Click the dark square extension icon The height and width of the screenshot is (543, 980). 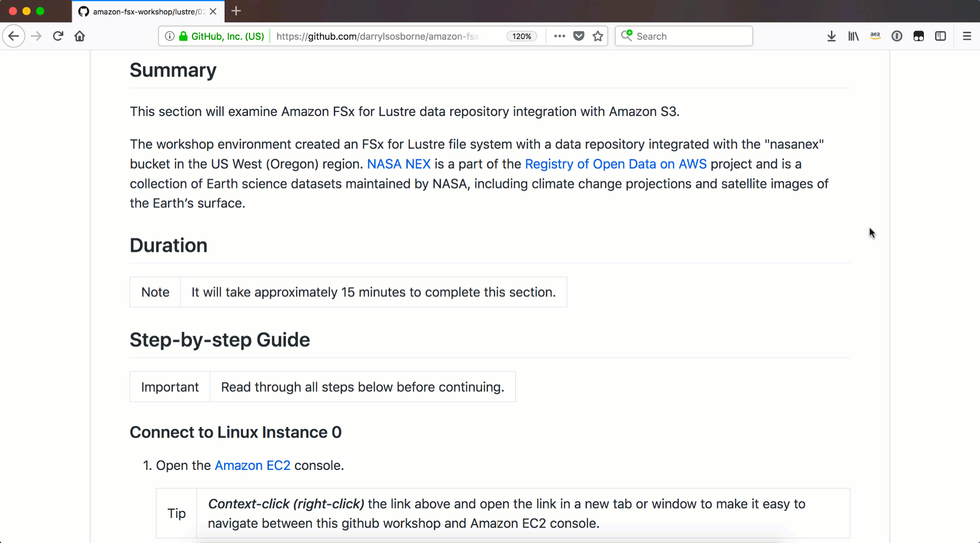click(x=919, y=36)
